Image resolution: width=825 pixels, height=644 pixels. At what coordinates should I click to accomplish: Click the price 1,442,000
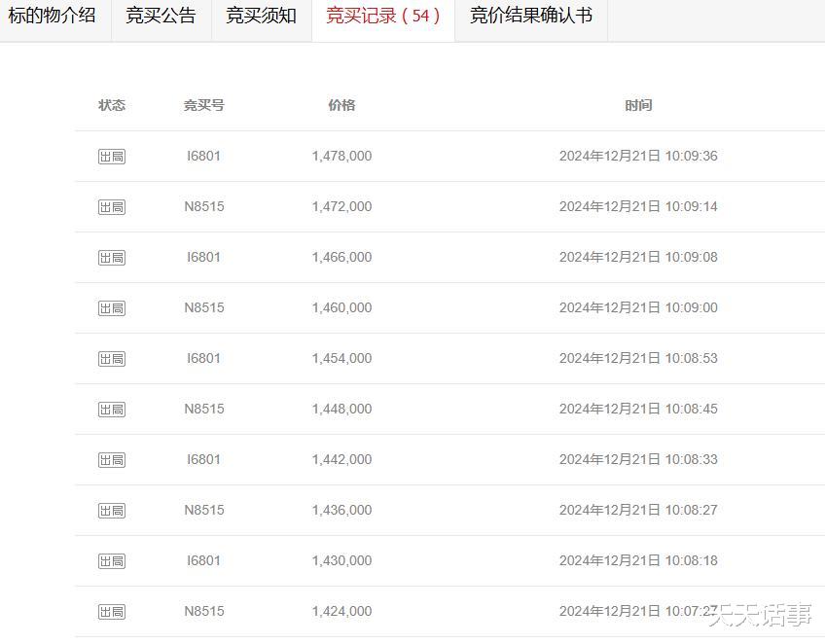click(x=342, y=459)
